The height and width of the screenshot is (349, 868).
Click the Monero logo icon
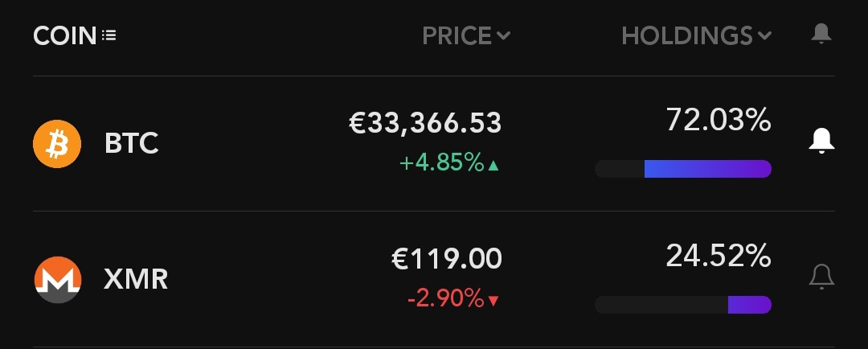[58, 279]
